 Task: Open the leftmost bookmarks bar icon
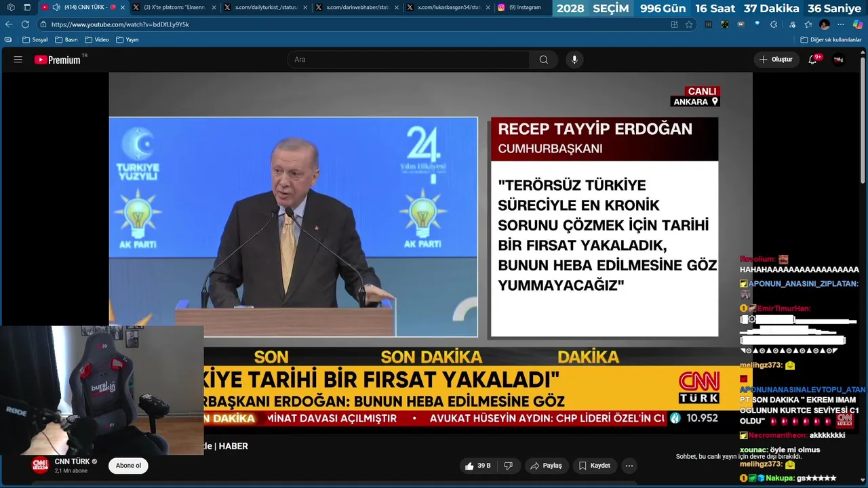(8, 40)
